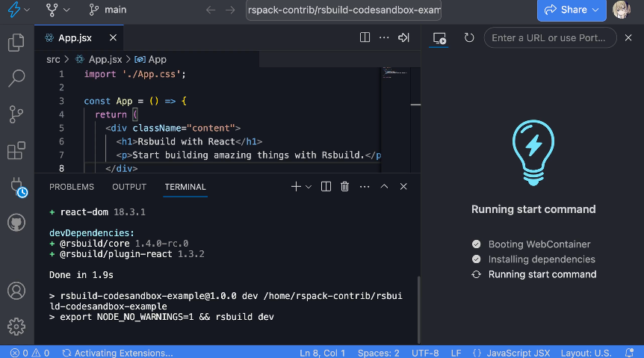Open the fork icon dropdown

57,10
